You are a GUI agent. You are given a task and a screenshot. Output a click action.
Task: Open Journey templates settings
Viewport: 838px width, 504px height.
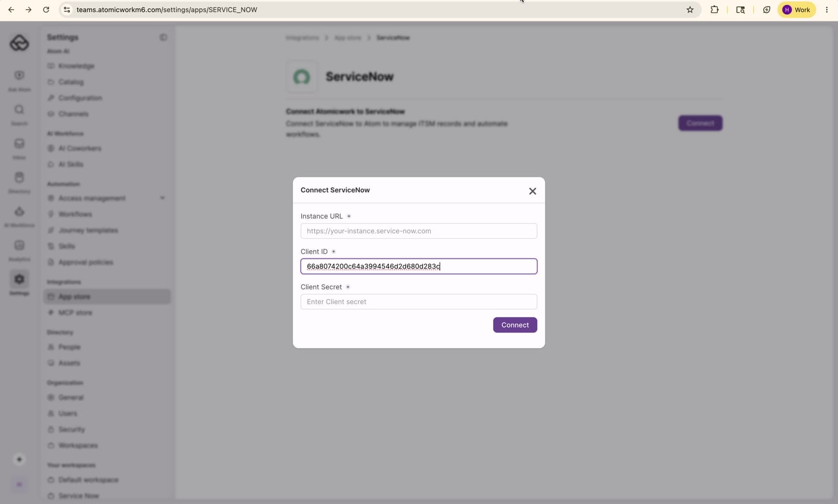coord(88,230)
